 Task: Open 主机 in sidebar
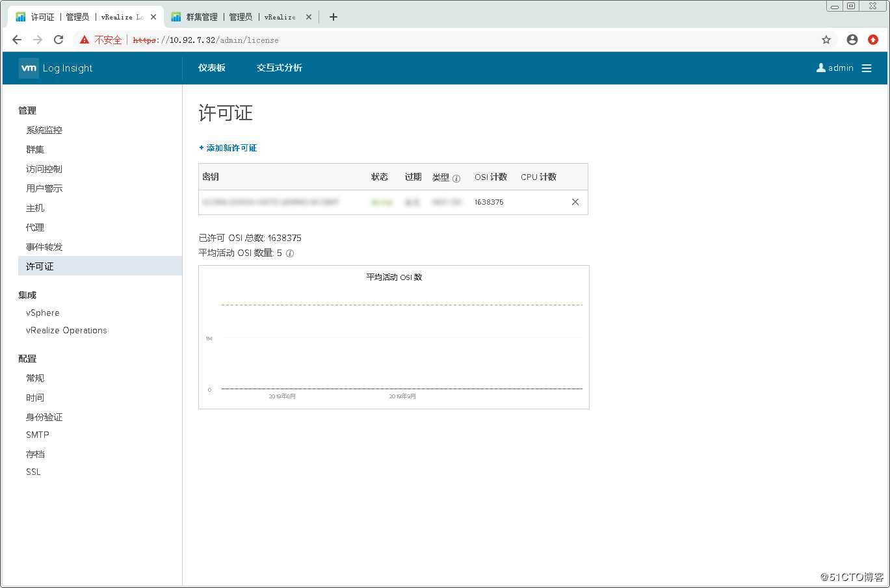click(x=35, y=208)
